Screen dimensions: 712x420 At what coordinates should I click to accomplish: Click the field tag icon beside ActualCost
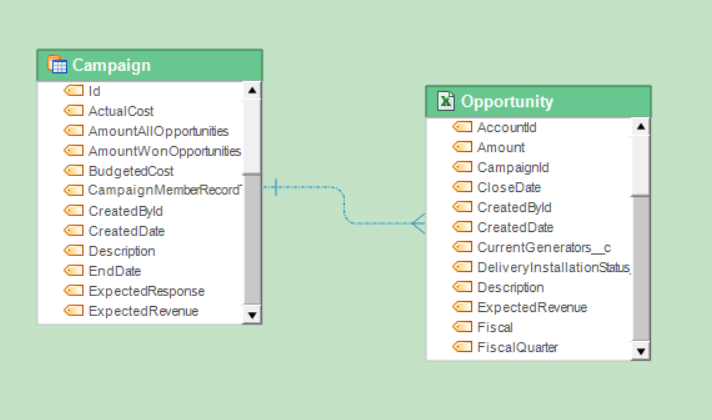point(74,111)
